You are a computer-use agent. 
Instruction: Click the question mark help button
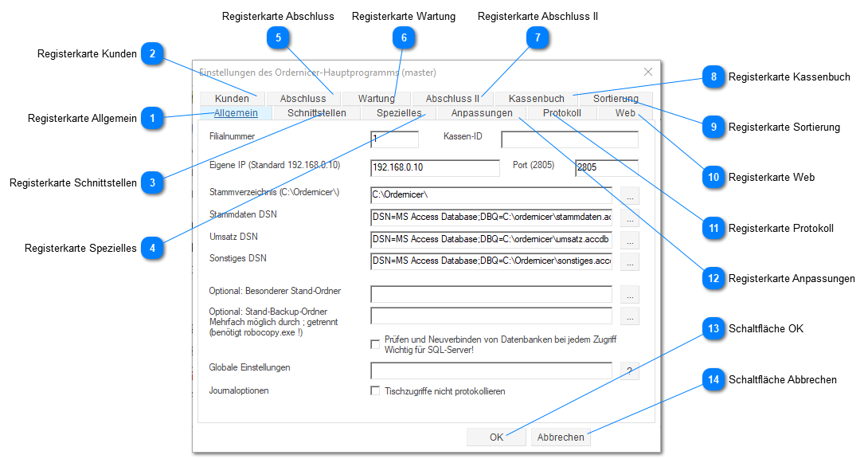pos(629,371)
